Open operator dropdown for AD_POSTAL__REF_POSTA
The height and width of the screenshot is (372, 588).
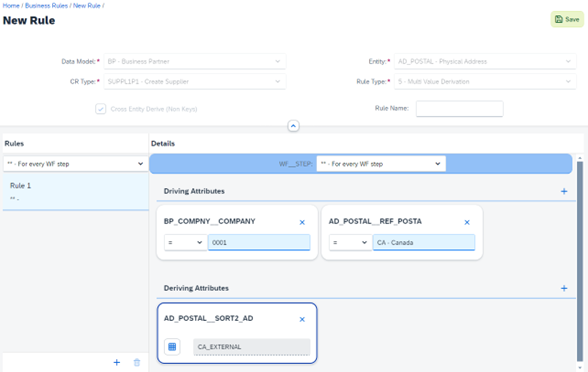350,242
